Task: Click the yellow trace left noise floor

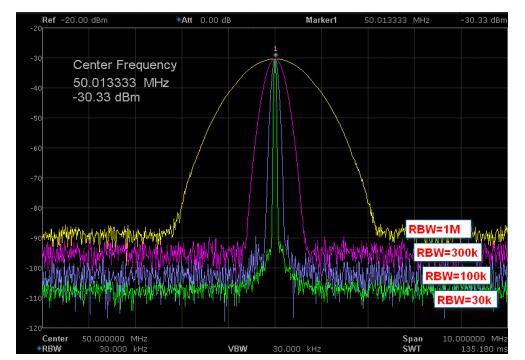Action: 107,234
